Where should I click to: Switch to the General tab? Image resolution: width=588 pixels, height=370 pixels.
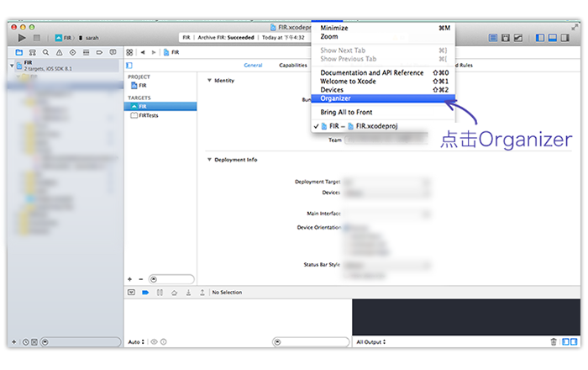click(x=253, y=66)
